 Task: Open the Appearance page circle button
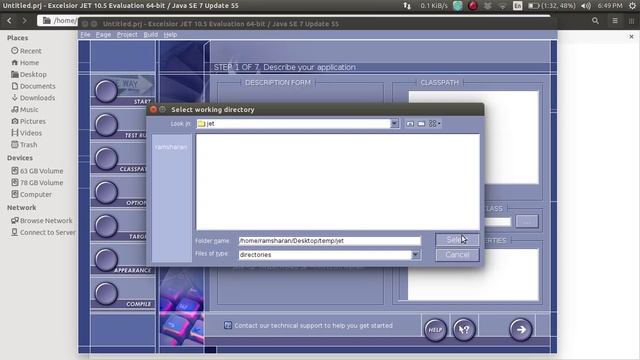pos(106,260)
